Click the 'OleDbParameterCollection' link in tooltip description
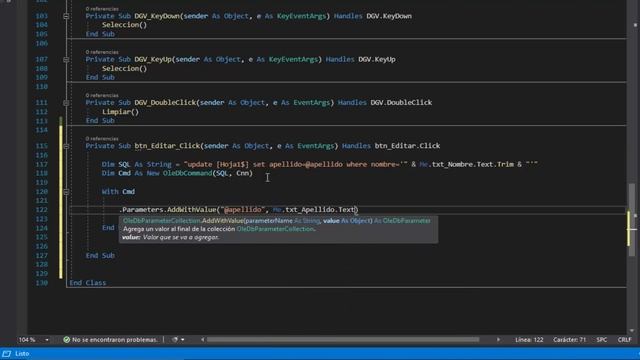The width and height of the screenshot is (640, 360). coord(275,229)
